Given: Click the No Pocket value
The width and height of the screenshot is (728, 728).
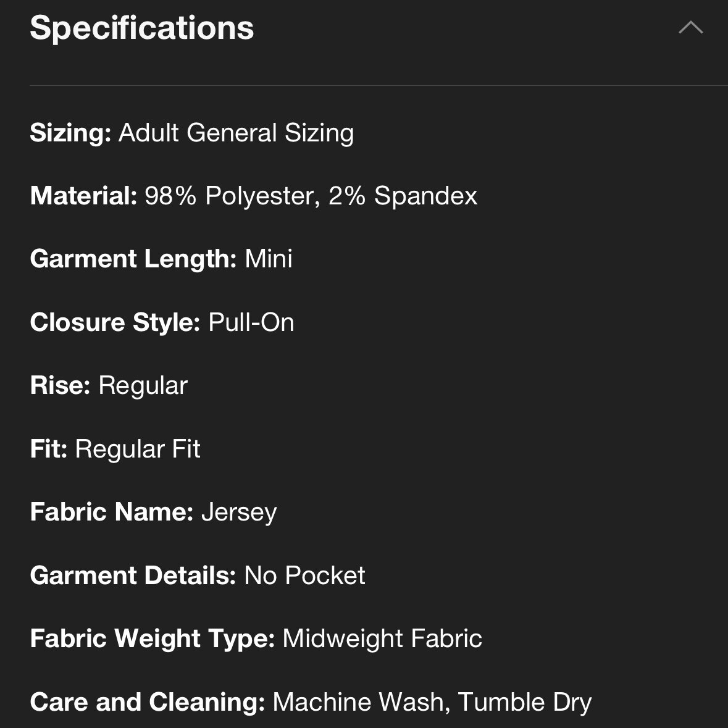Looking at the screenshot, I should pos(304,575).
